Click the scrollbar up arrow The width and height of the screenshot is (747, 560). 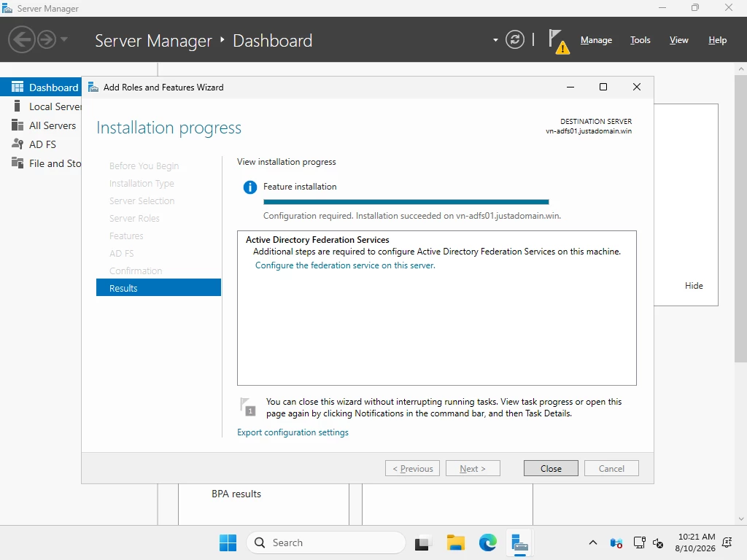(x=741, y=69)
